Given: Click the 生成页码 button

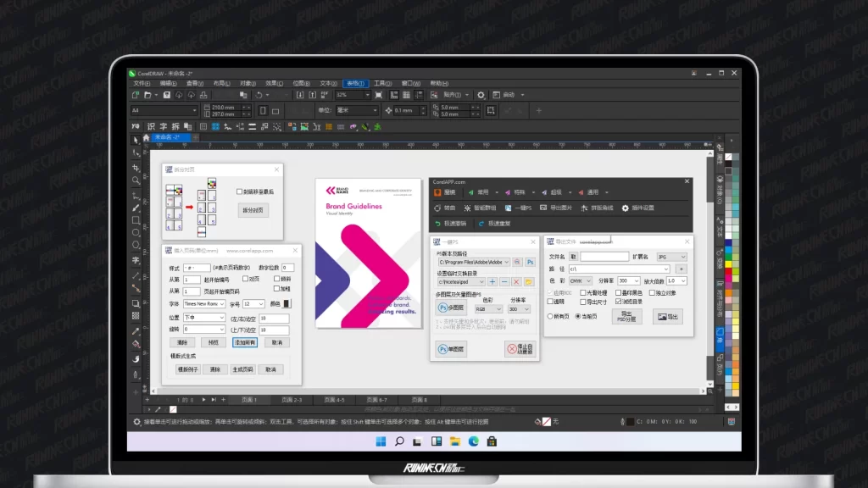Looking at the screenshot, I should pyautogui.click(x=242, y=369).
